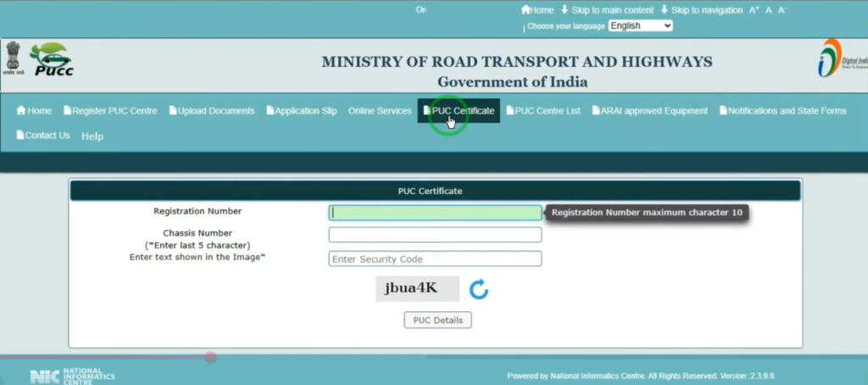The height and width of the screenshot is (385, 868).
Task: Decrease font size with A-
Action: point(782,10)
